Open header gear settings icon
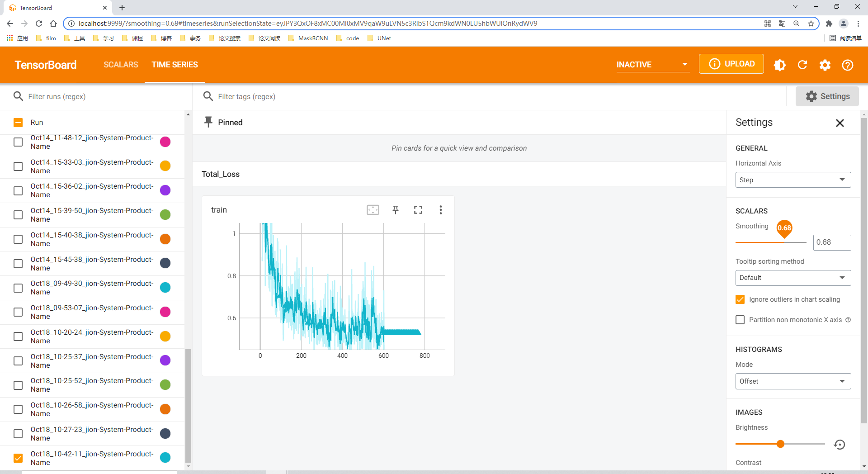The height and width of the screenshot is (474, 868). pos(825,65)
